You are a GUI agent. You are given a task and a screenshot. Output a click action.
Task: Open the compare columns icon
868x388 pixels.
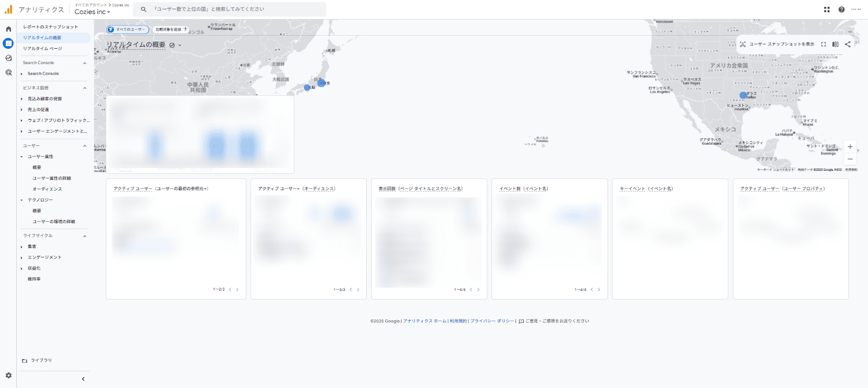[835, 44]
